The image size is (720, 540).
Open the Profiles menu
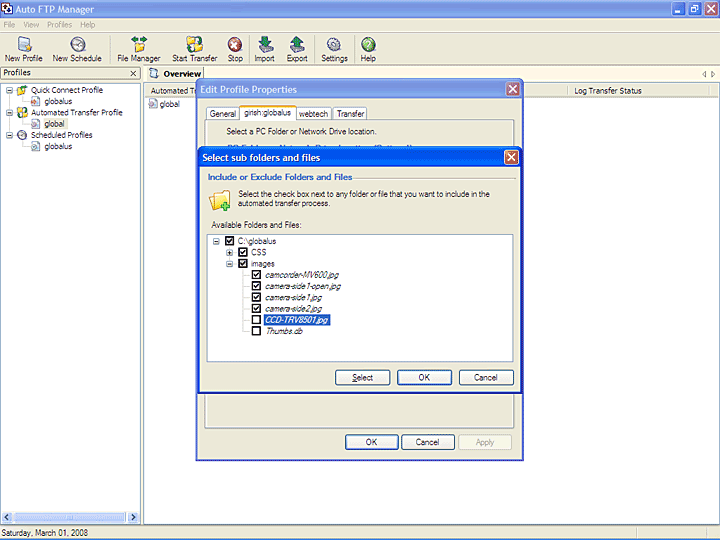59,25
